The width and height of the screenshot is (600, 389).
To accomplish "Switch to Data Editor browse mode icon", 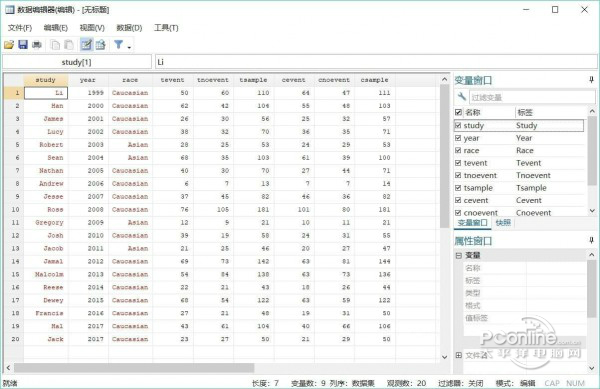I will pos(101,45).
